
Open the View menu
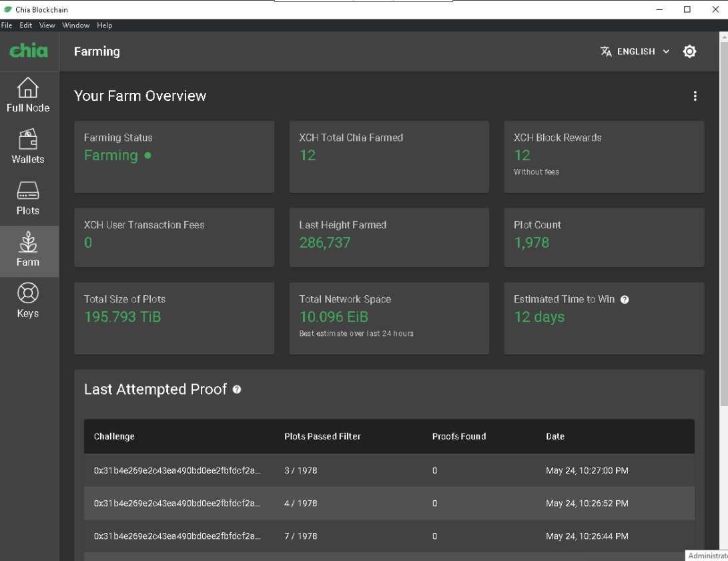47,25
